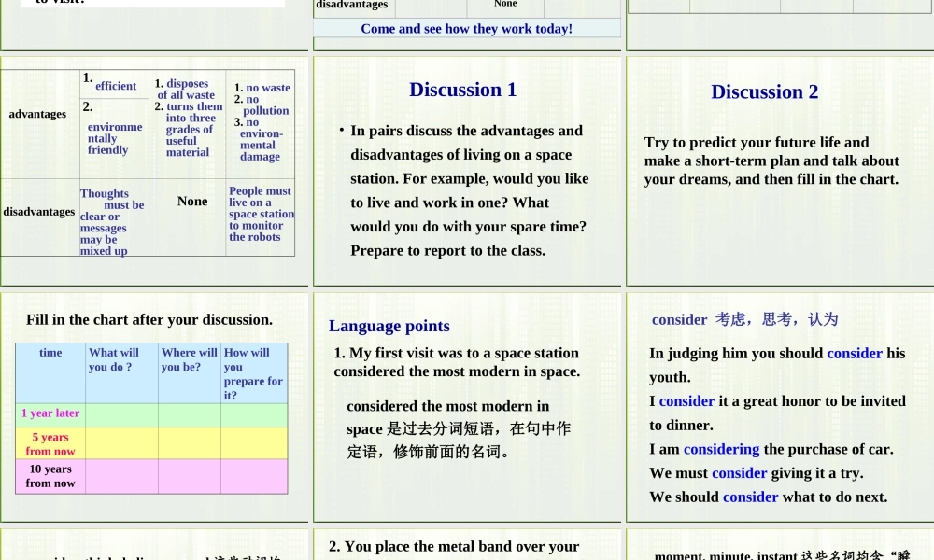Click '2. You place the metal band over your'
This screenshot has height=560, width=934.
coord(454,546)
